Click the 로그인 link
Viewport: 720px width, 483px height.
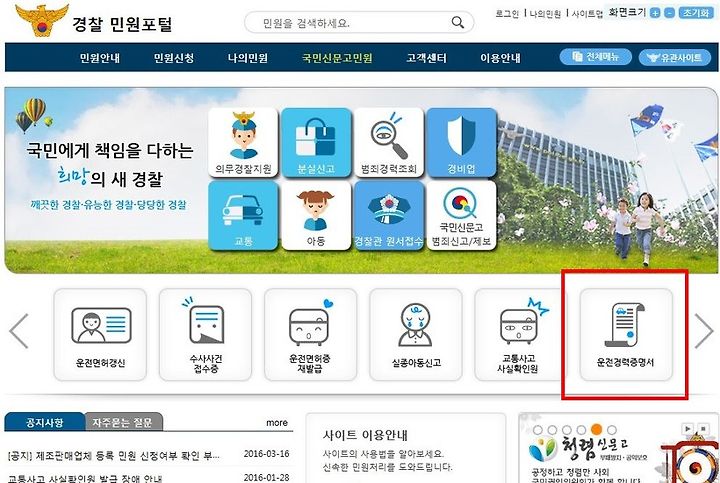click(x=507, y=14)
